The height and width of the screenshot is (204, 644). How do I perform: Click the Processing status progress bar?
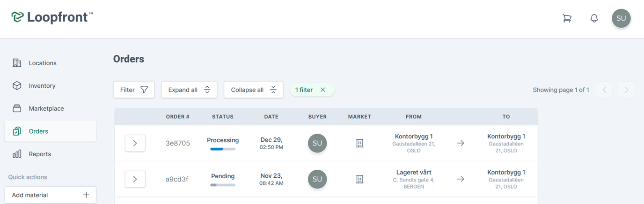click(x=223, y=149)
